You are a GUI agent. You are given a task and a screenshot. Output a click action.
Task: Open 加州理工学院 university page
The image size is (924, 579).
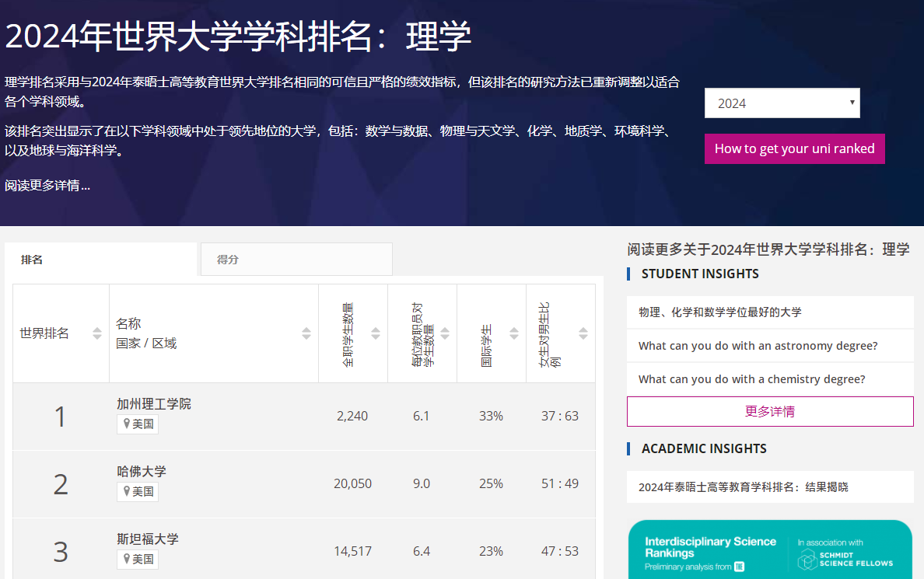pyautogui.click(x=154, y=404)
